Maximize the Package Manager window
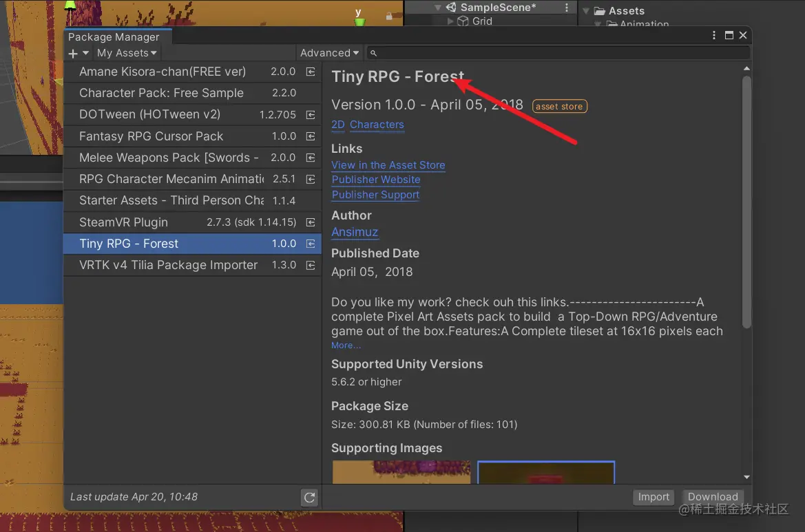This screenshot has width=805, height=532. [729, 35]
